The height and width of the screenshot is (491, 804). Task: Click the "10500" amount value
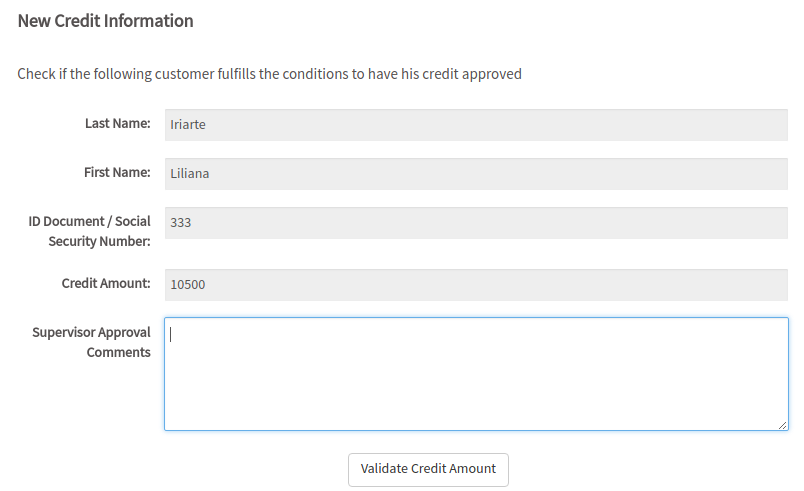point(188,285)
